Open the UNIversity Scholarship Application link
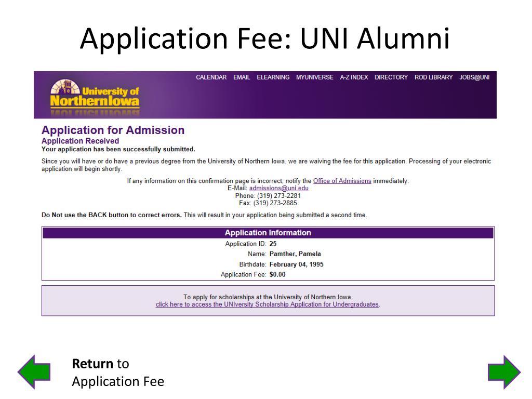 tap(267, 304)
